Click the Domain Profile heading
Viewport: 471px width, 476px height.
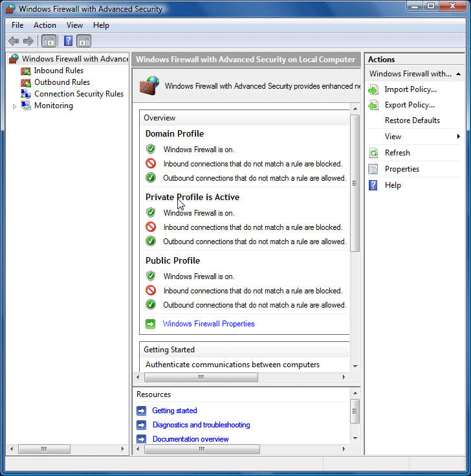(x=175, y=133)
